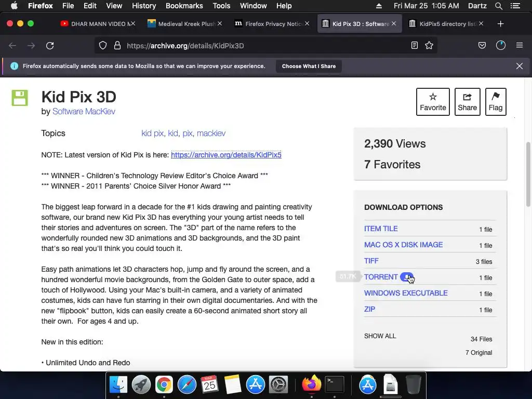Open macOS Control Center list icon
This screenshot has width=532, height=399.
(515, 6)
